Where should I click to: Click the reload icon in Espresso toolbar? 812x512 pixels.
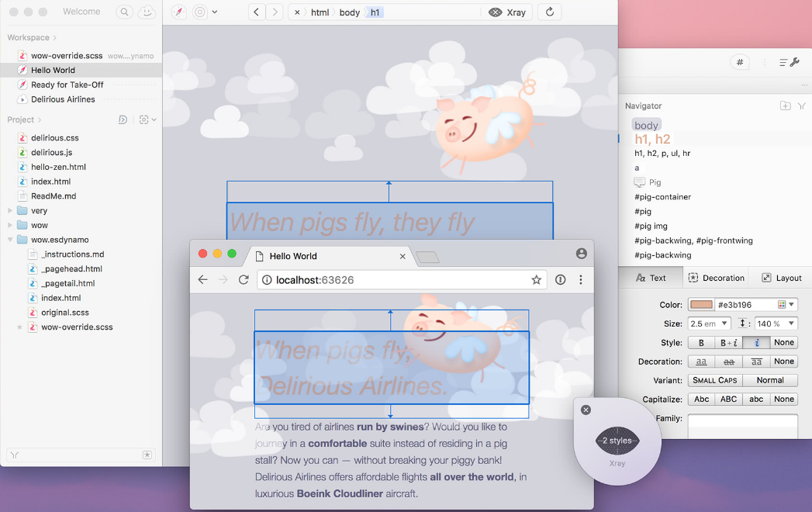[x=550, y=12]
